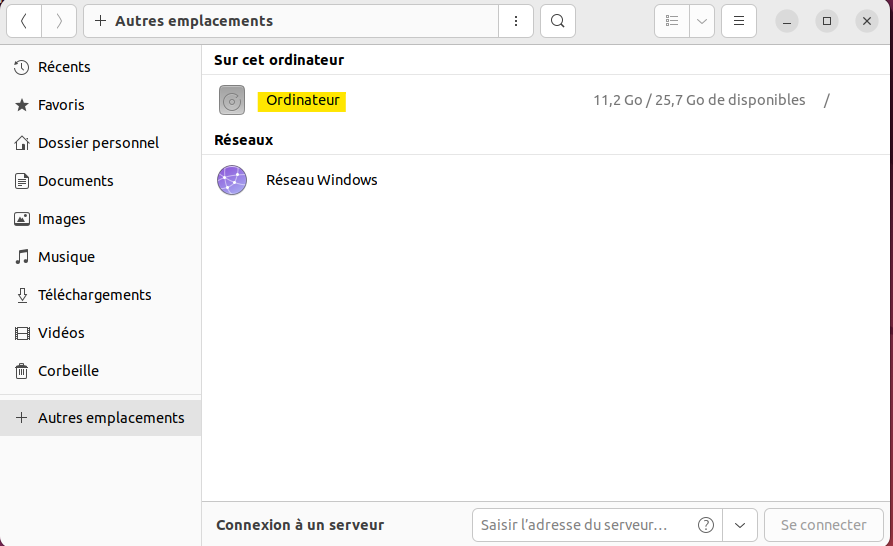Go to Dossier personnel
Screen dimensions: 893x546
coord(98,143)
